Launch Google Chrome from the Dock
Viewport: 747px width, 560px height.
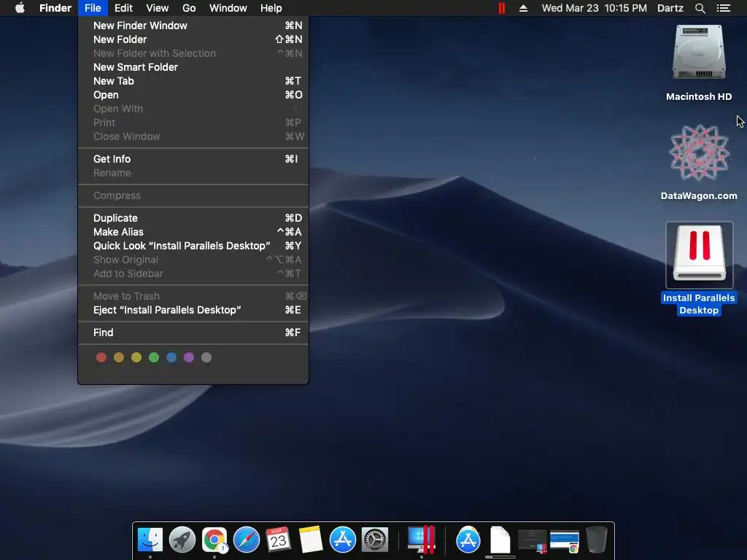click(214, 540)
